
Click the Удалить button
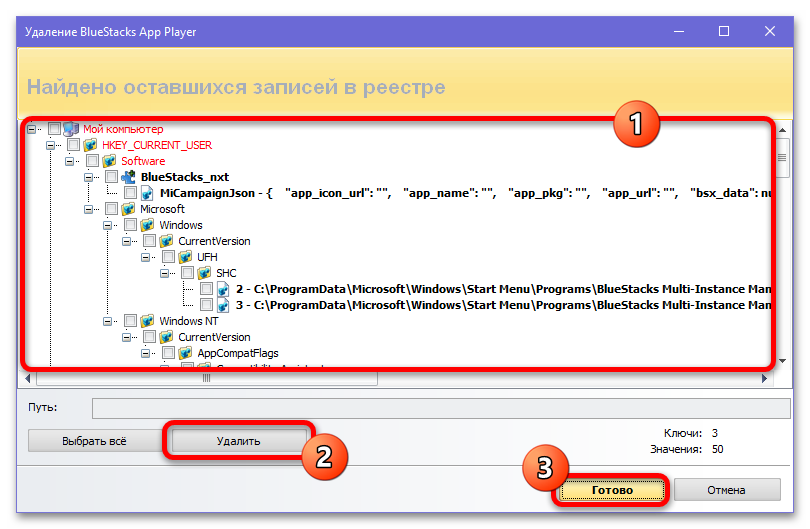(x=238, y=441)
